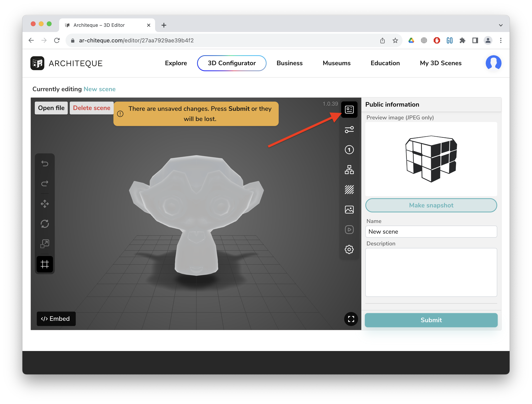Open the materials hatched-pattern panel

click(x=349, y=190)
